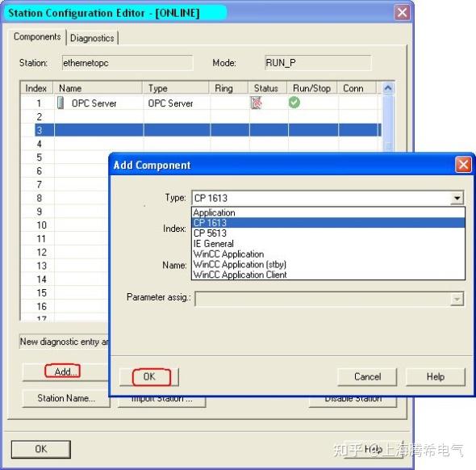Select index row 2
476x470 pixels.
[x=201, y=116]
